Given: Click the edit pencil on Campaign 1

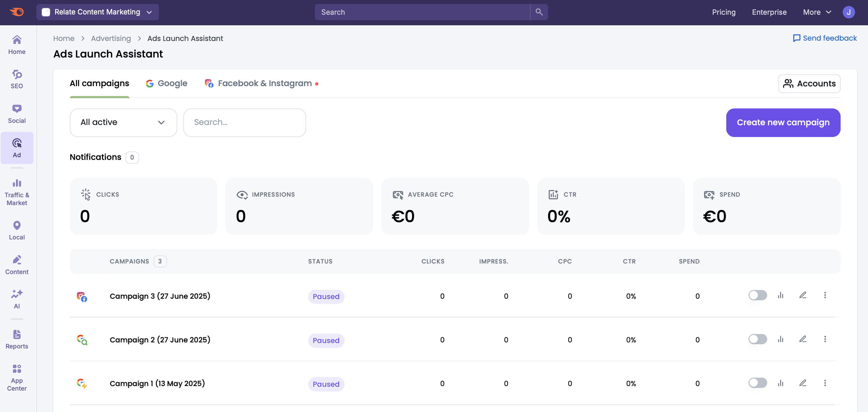Looking at the screenshot, I should (803, 383).
